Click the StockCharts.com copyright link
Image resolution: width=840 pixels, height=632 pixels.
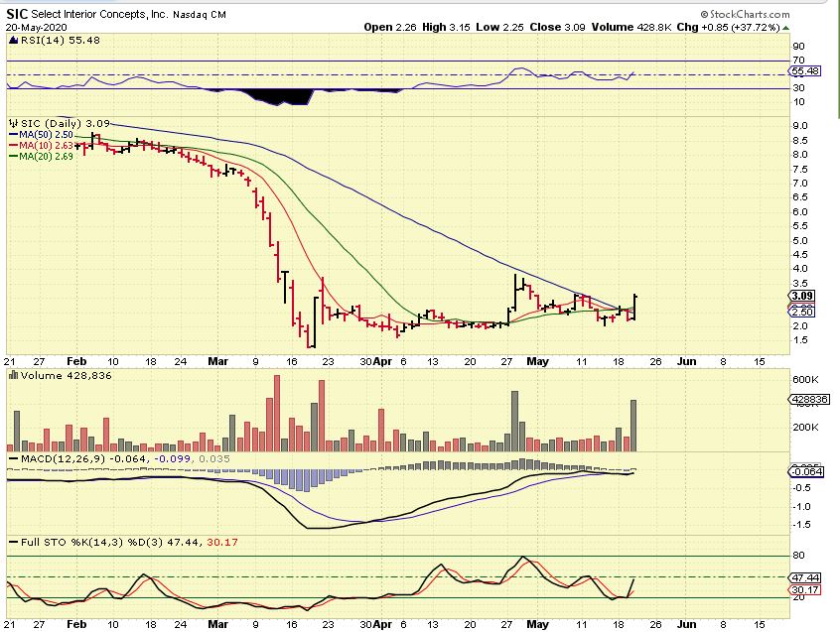746,15
